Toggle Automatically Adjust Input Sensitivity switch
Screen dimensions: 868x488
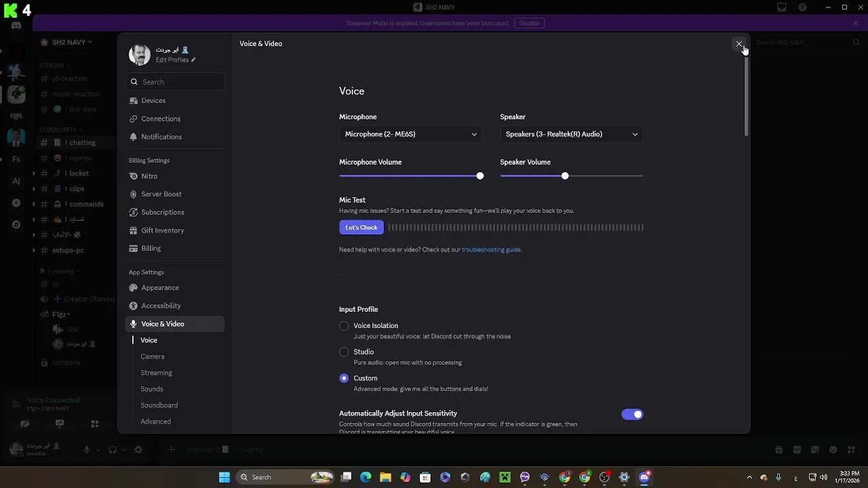click(632, 414)
